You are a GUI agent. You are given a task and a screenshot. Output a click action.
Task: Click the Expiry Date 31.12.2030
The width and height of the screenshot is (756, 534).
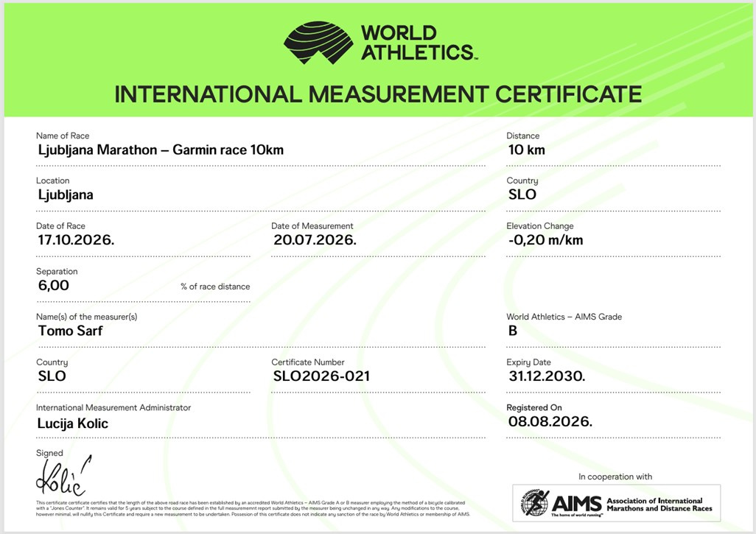tap(547, 376)
